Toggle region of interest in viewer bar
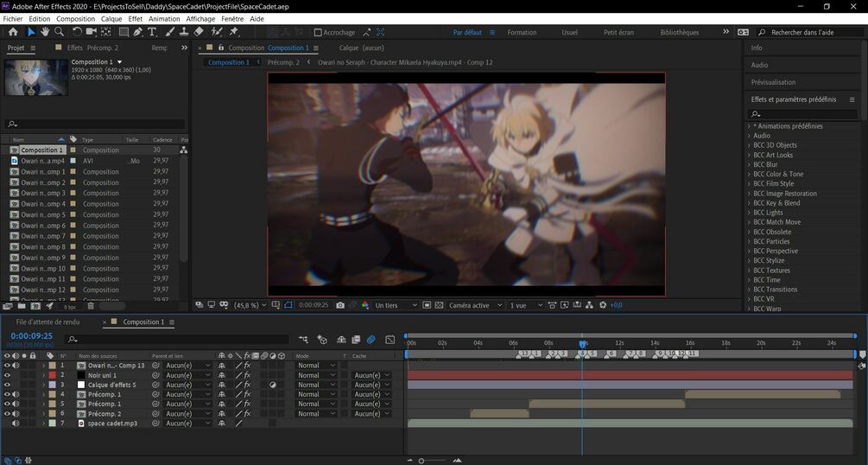This screenshot has height=465, width=868. (x=427, y=305)
